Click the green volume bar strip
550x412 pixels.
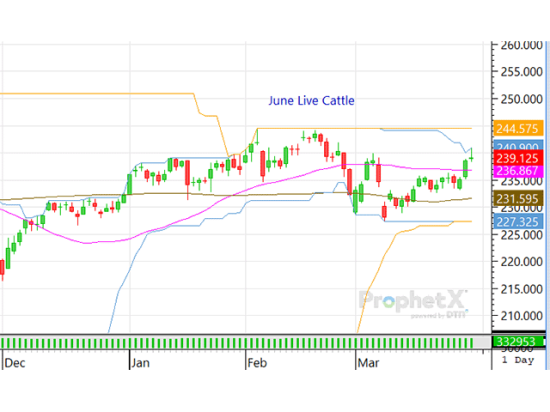pyautogui.click(x=237, y=343)
